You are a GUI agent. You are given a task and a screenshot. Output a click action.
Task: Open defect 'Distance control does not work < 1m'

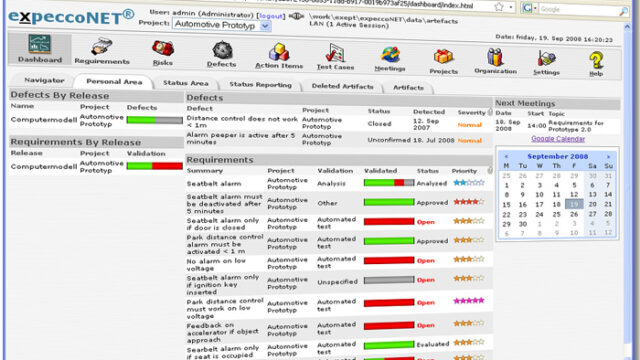click(x=242, y=122)
